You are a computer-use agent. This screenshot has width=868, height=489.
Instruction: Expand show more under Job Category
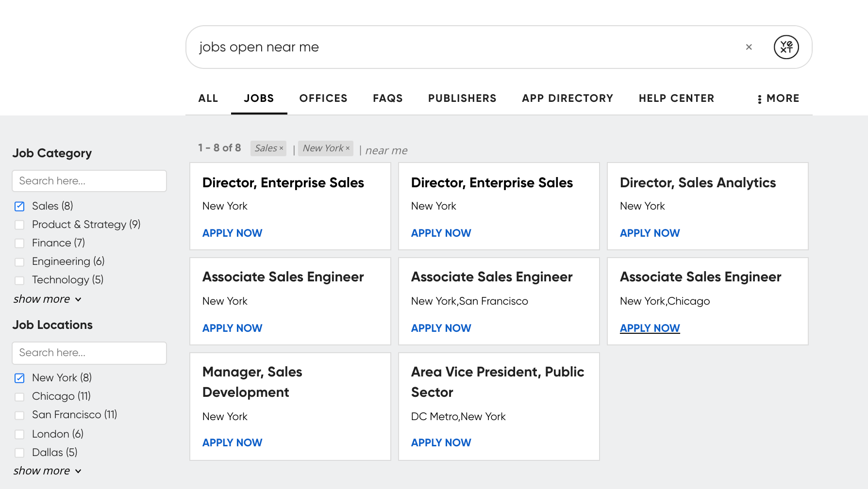pos(47,299)
